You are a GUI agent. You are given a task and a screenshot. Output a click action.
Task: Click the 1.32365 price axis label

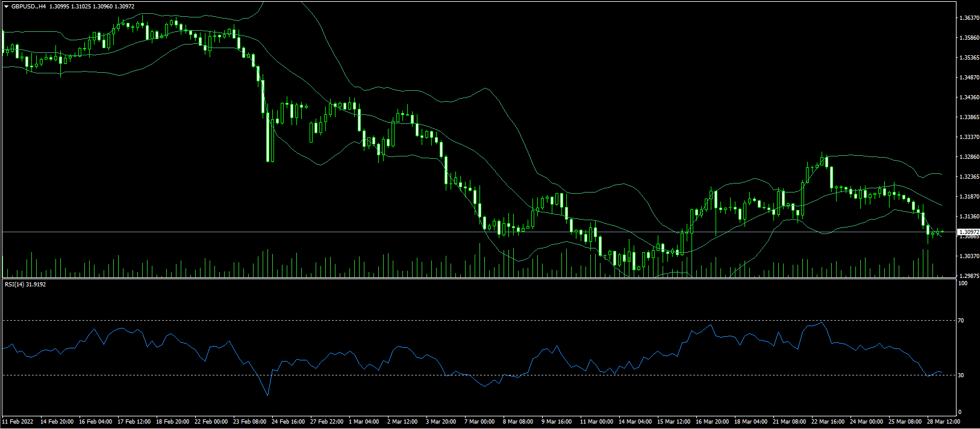point(969,177)
